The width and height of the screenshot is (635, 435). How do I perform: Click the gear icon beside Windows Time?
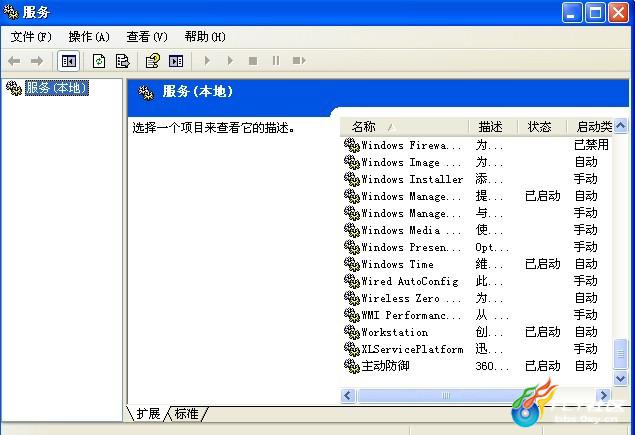coord(352,264)
